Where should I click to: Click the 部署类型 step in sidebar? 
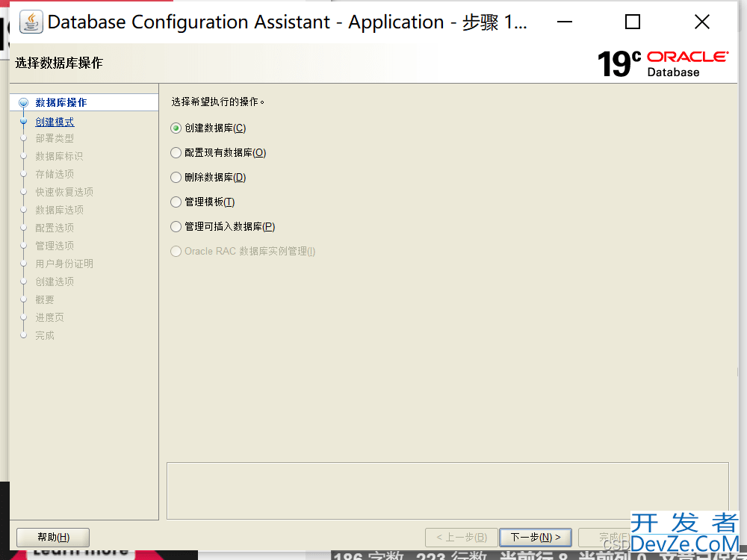pos(55,139)
